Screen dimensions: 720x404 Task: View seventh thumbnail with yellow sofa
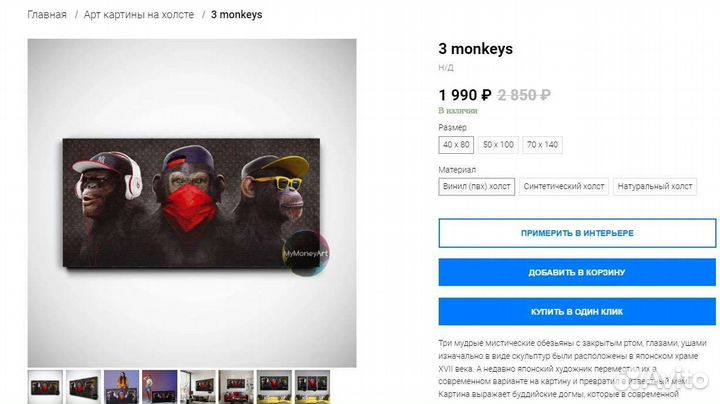(x=274, y=387)
